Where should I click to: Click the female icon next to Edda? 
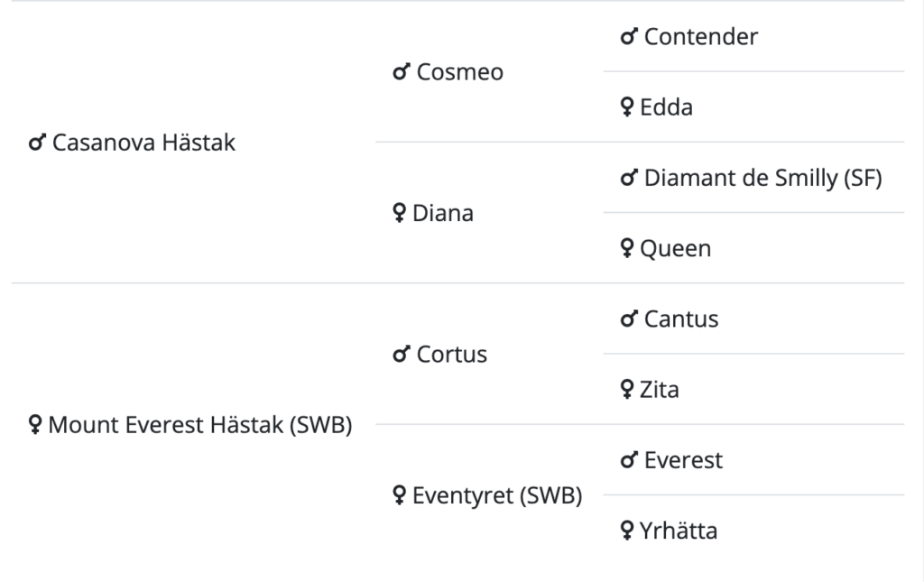(626, 107)
